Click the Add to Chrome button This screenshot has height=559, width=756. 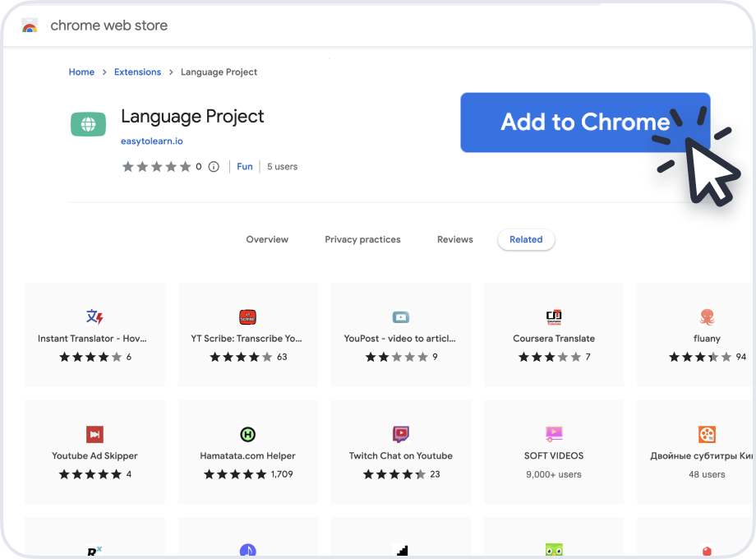pyautogui.click(x=585, y=122)
